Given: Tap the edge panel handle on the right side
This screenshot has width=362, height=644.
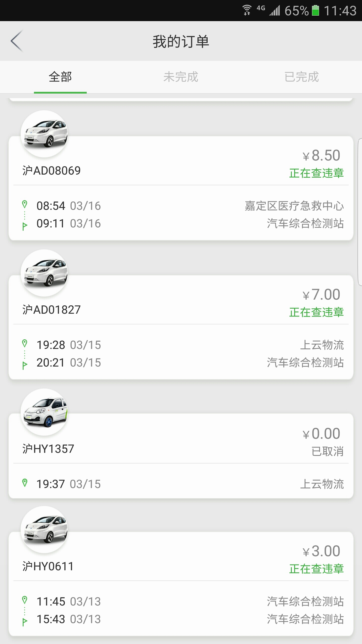Looking at the screenshot, I should (x=360, y=212).
